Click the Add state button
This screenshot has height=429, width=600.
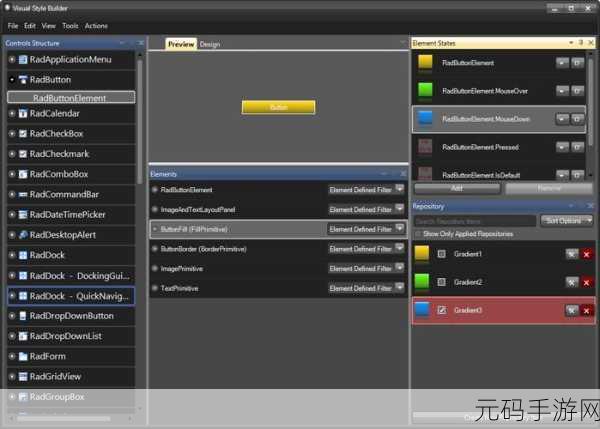pyautogui.click(x=457, y=188)
